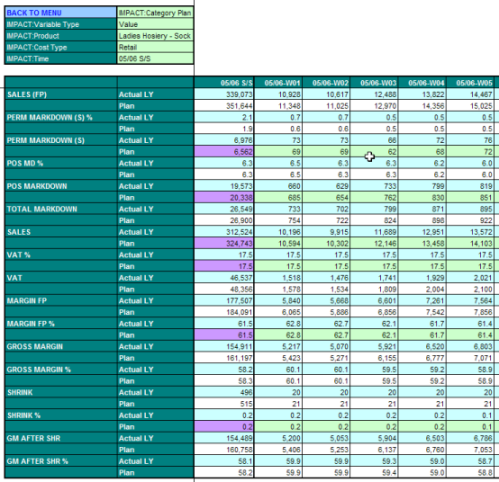Open the Product field showing Ladies Hosiery - Sock
Viewport: 499px width, 482px height.
click(x=155, y=36)
